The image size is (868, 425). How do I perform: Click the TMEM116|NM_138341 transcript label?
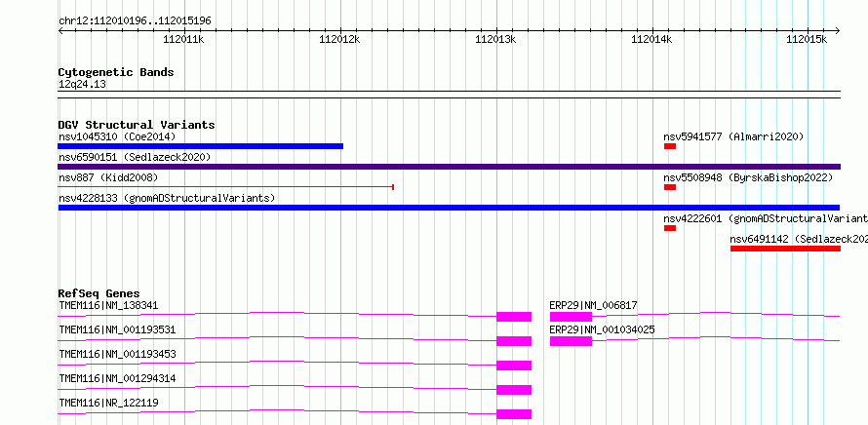click(108, 305)
